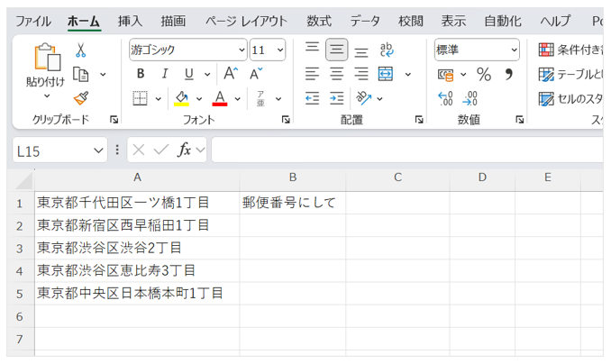Click the percent style icon
Image resolution: width=611 pixels, height=364 pixels.
[484, 74]
